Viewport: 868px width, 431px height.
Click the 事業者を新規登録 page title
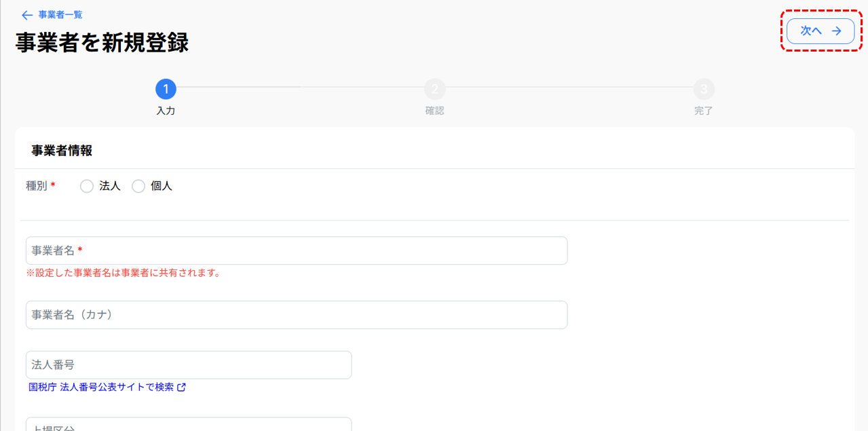[102, 43]
